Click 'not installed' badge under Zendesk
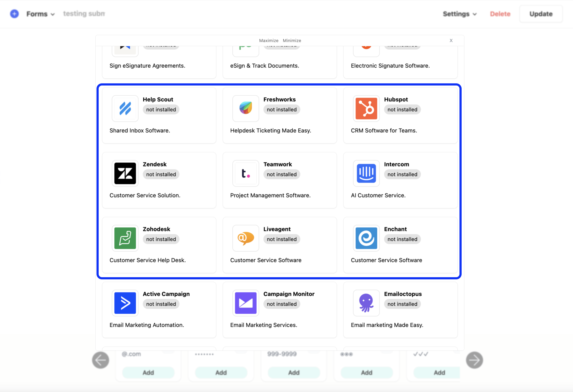The width and height of the screenshot is (573, 392). click(161, 174)
